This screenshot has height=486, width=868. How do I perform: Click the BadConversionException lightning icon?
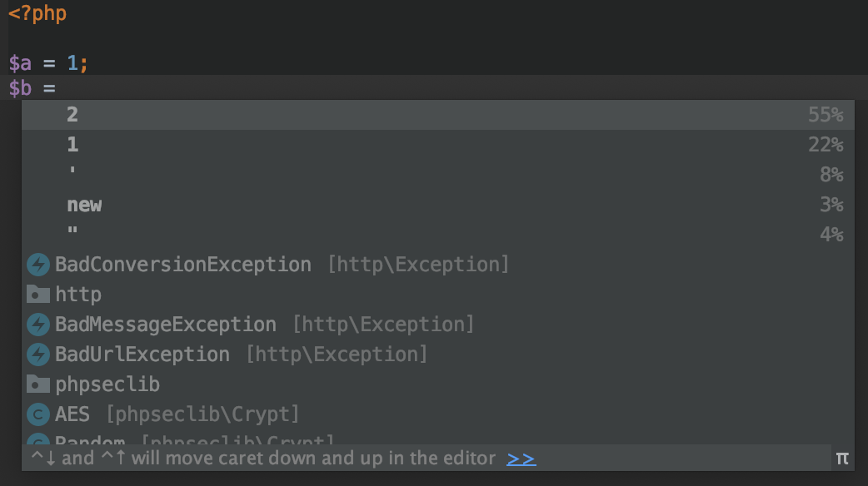click(x=38, y=265)
